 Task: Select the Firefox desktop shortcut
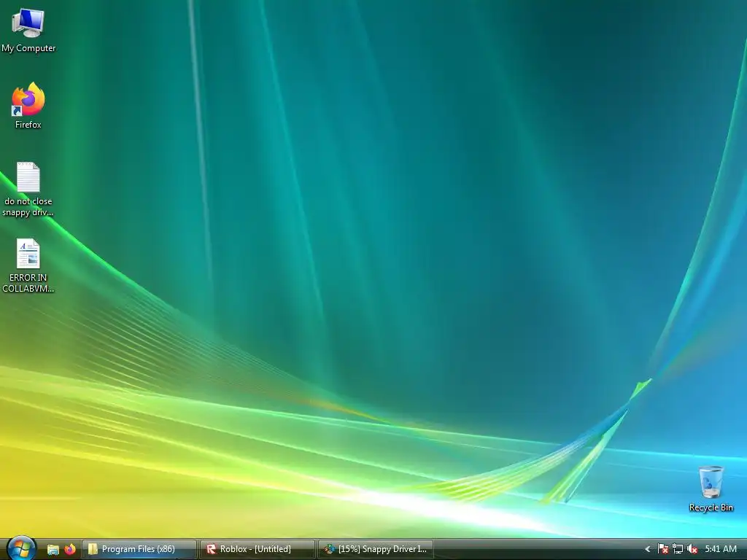pyautogui.click(x=28, y=106)
